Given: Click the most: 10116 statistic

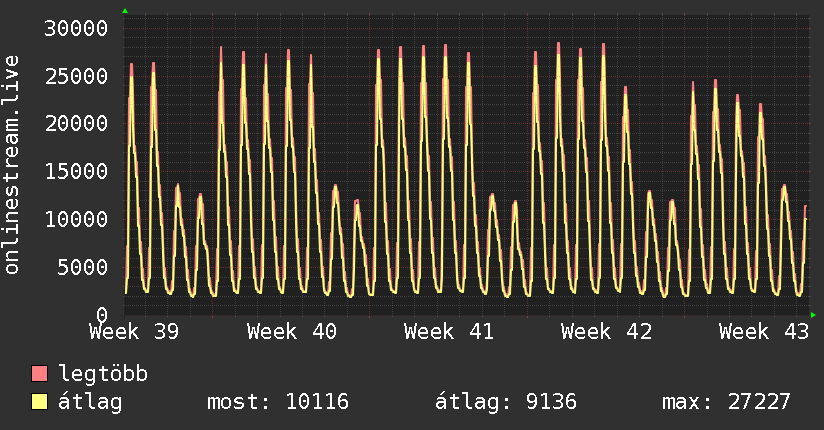Looking at the screenshot, I should [x=277, y=402].
